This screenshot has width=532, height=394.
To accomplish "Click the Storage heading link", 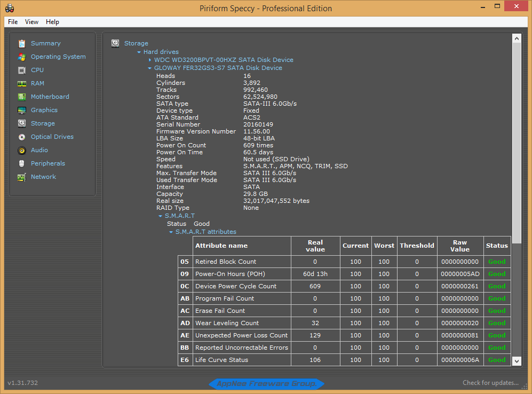I will pyautogui.click(x=136, y=43).
